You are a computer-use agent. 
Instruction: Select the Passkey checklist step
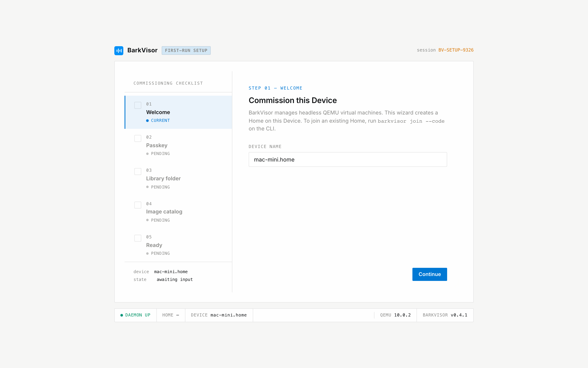coord(178,145)
